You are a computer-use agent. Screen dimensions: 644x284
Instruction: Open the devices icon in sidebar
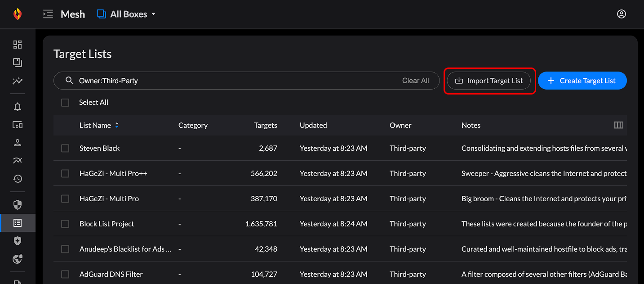click(18, 125)
